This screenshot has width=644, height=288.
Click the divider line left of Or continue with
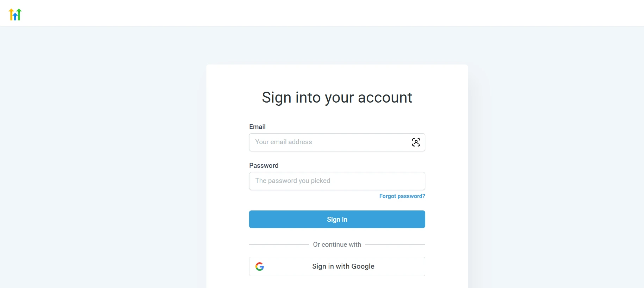pyautogui.click(x=279, y=244)
